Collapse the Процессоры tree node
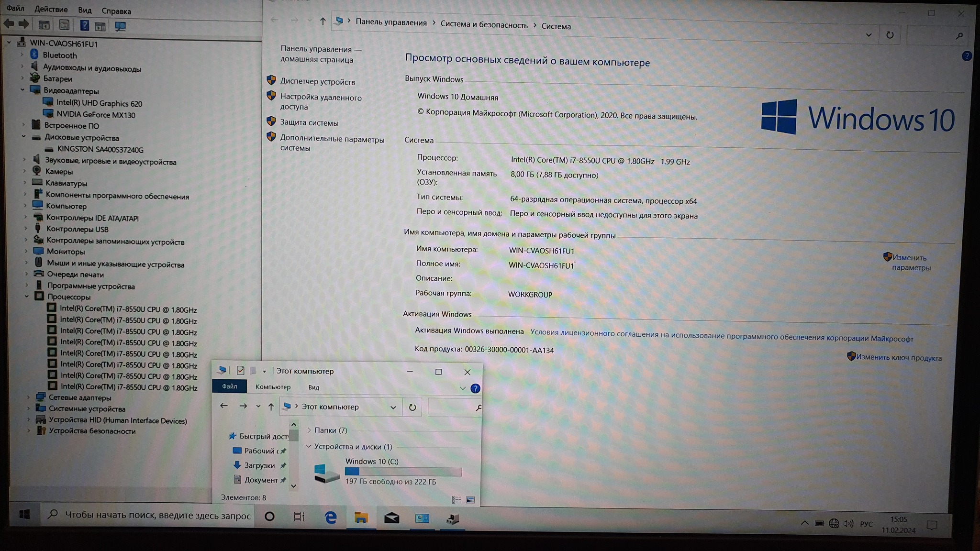 click(27, 297)
